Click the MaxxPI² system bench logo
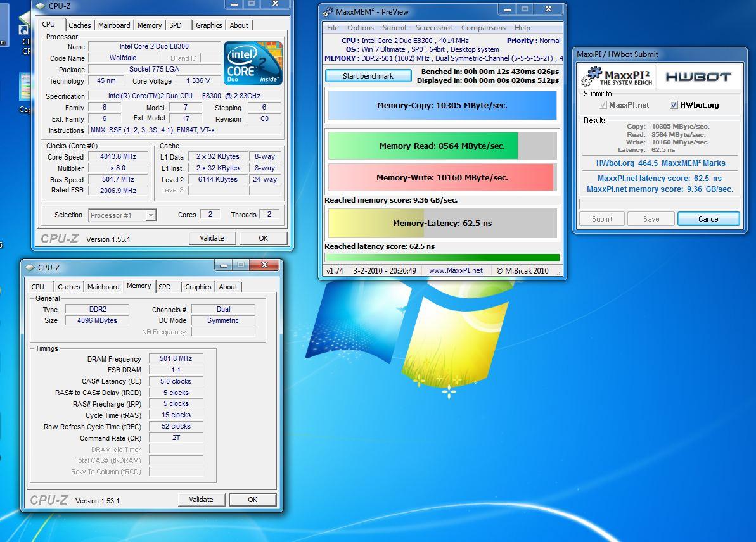The height and width of the screenshot is (542, 756). click(617, 77)
